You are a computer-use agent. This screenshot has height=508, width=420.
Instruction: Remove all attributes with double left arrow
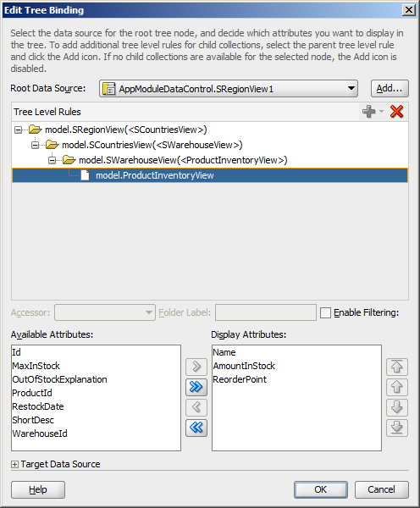pyautogui.click(x=196, y=428)
